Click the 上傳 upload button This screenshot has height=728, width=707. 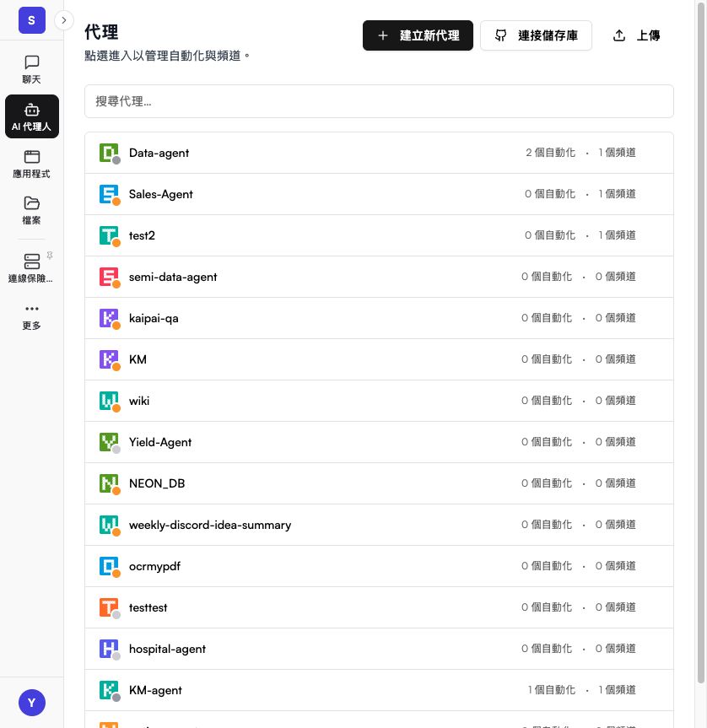[x=636, y=35]
